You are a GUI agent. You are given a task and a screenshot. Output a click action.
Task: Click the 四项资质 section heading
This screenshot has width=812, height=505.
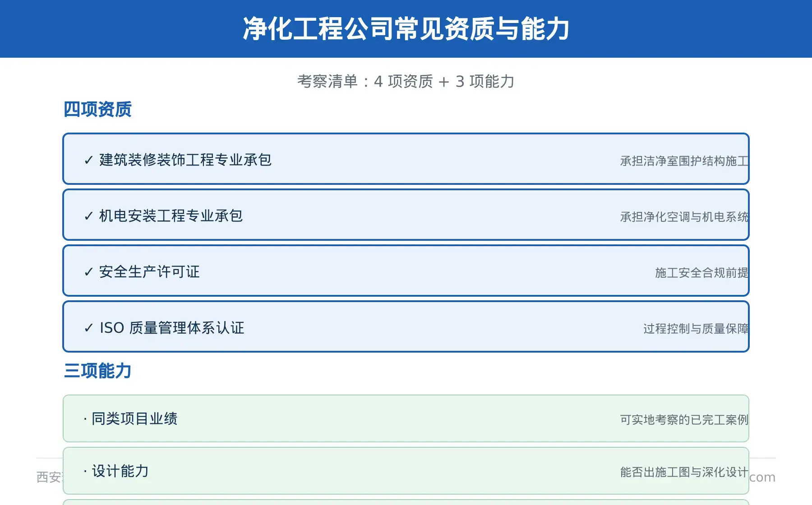[x=97, y=110]
